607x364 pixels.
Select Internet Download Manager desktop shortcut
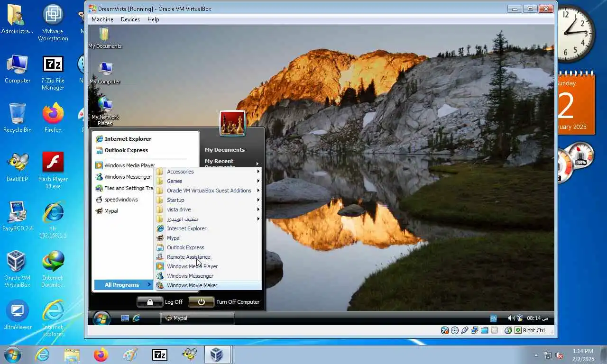(x=53, y=269)
